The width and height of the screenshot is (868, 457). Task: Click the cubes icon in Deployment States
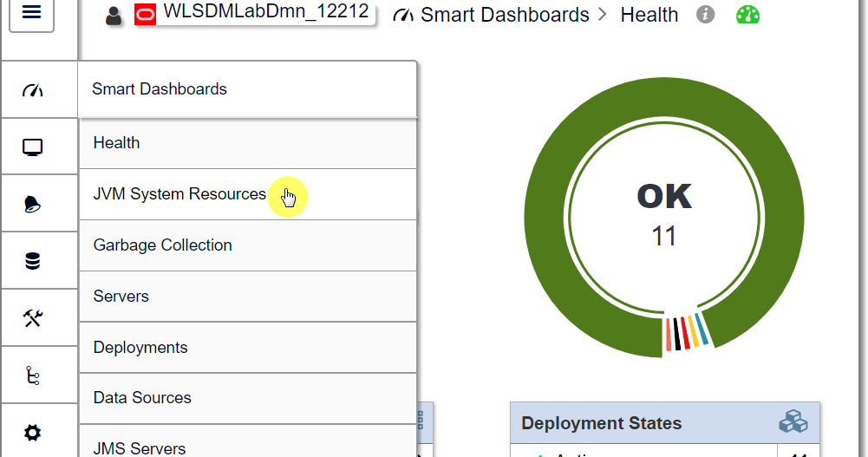(x=793, y=421)
